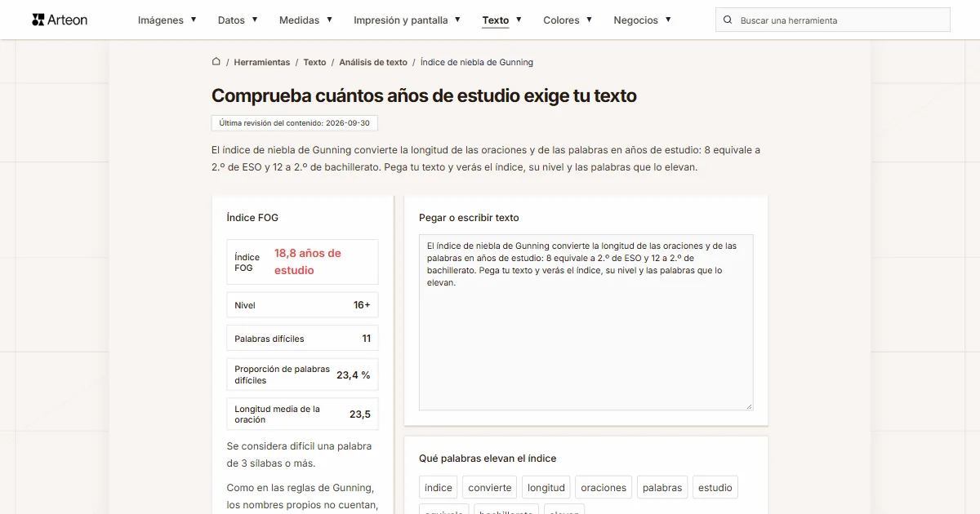This screenshot has height=514, width=980.
Task: Click the "Última revisión del contenido" date badge
Action: point(295,123)
